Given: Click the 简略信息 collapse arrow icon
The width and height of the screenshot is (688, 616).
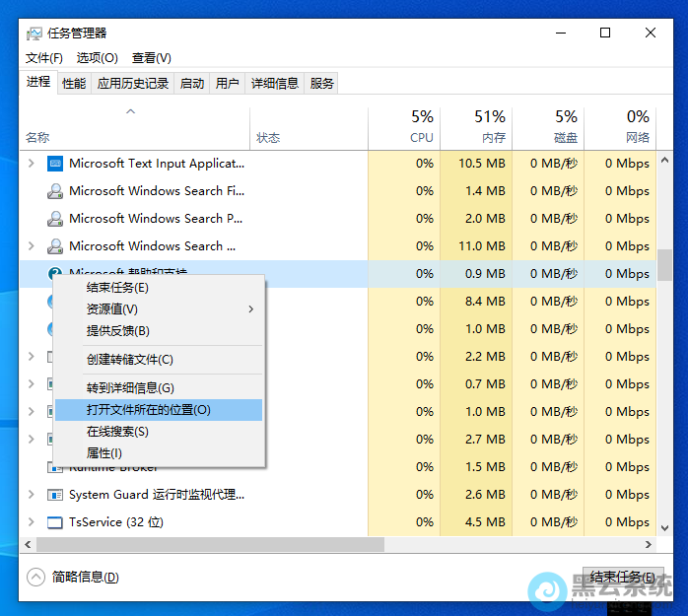Looking at the screenshot, I should (x=36, y=577).
